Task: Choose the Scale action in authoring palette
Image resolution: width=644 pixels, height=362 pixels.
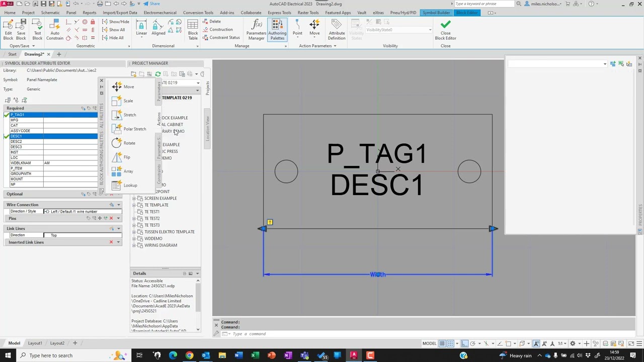Action: [122, 101]
